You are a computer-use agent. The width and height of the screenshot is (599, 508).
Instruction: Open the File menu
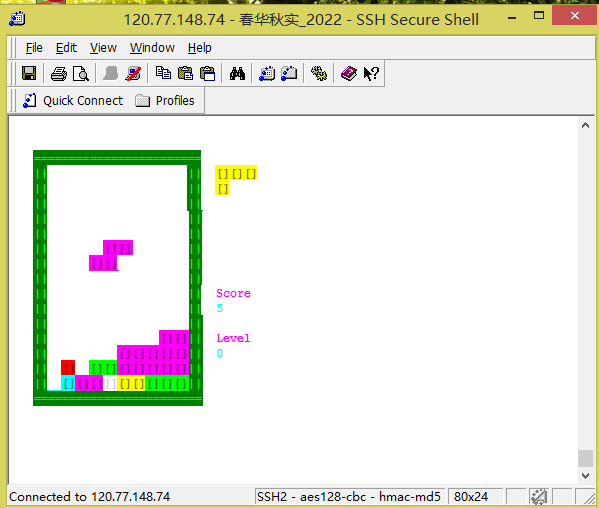[x=34, y=48]
